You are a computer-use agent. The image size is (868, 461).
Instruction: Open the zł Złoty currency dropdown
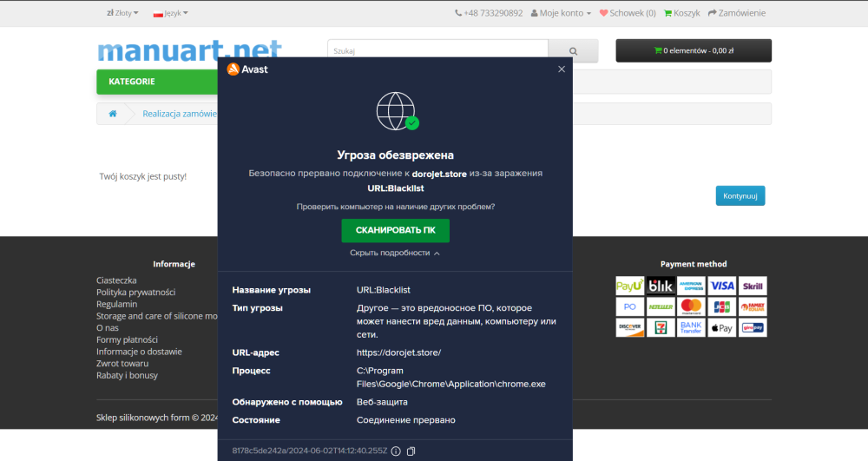click(122, 13)
